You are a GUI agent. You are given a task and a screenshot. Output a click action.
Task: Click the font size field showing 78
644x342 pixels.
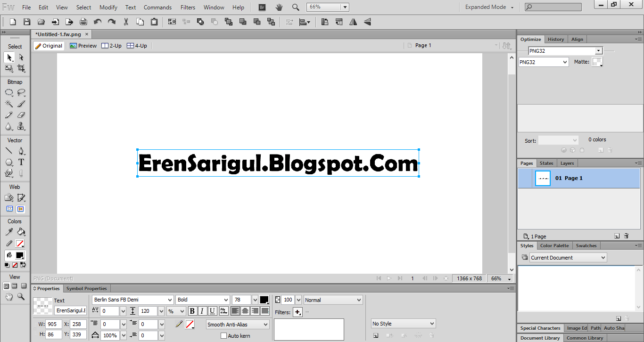(242, 300)
